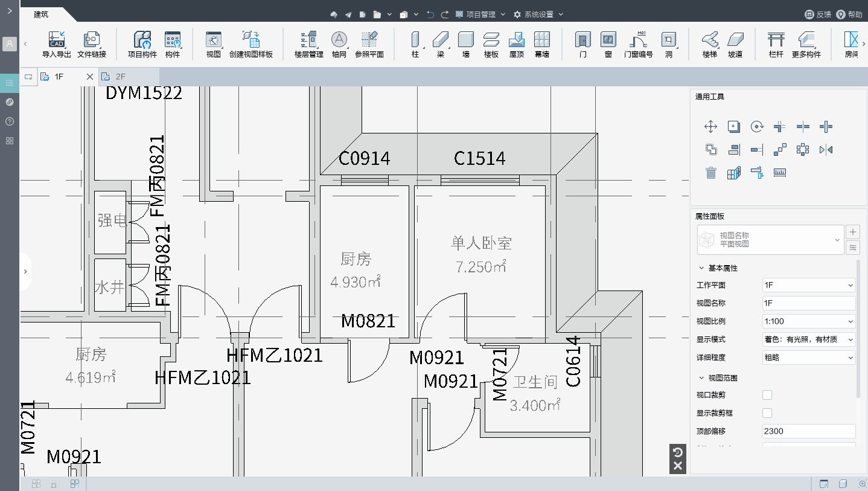The height and width of the screenshot is (491, 868).
Task: Select the 建筑 ribbon tab
Action: click(x=41, y=14)
